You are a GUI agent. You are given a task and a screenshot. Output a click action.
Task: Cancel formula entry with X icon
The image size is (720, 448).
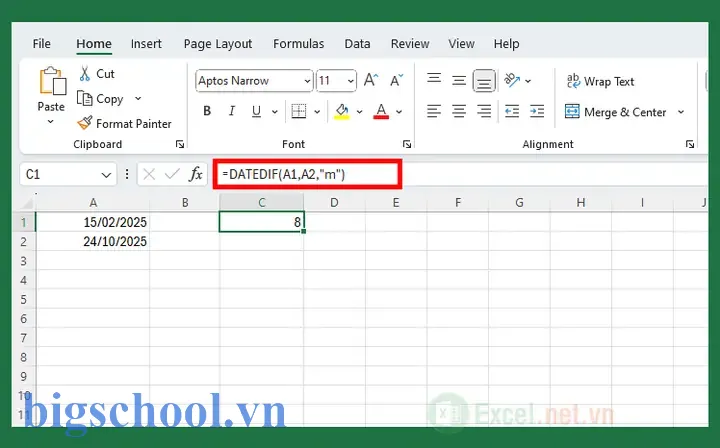[x=149, y=174]
